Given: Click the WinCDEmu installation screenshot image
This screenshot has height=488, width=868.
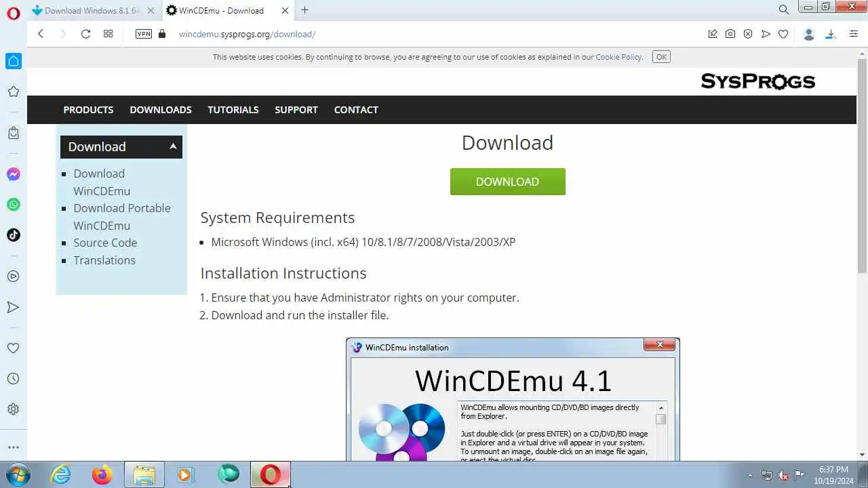Looking at the screenshot, I should (x=513, y=400).
